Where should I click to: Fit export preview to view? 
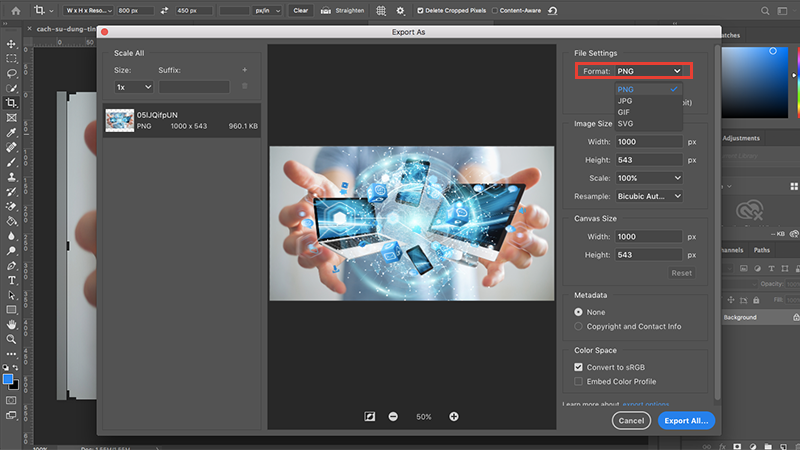(x=370, y=417)
